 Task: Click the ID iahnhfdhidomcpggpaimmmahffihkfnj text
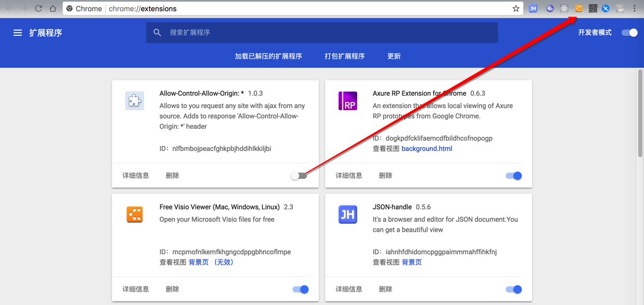[x=435, y=252]
